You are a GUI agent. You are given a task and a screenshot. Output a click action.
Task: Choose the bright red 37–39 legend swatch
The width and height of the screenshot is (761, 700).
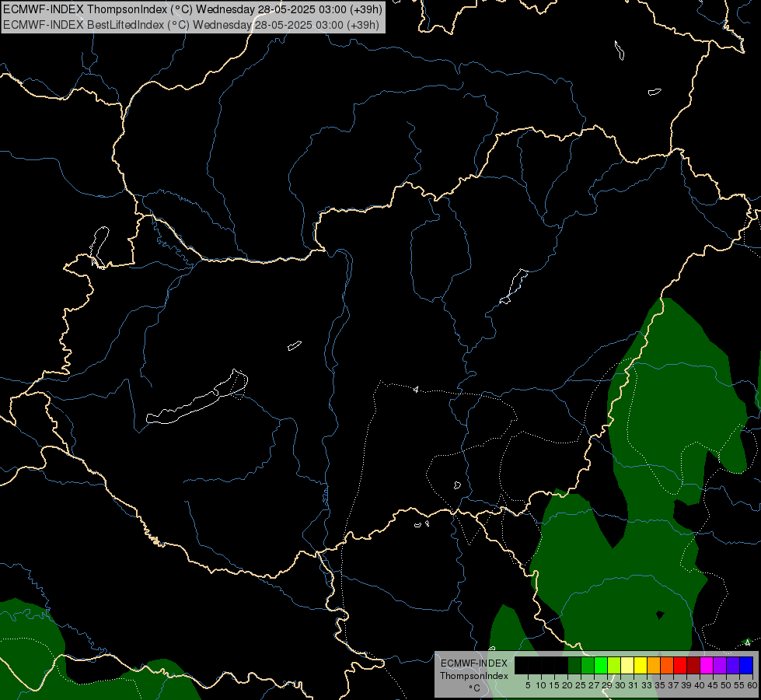pyautogui.click(x=680, y=666)
